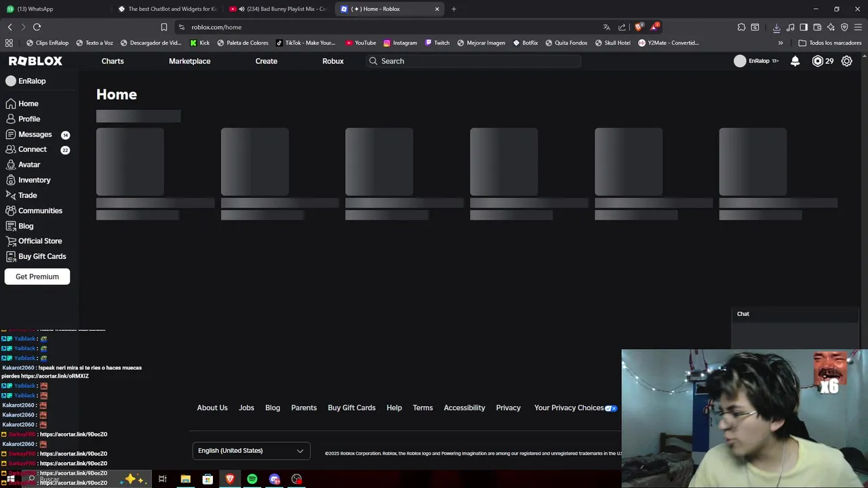Click the page translate icon in address bar
868x488 pixels.
tap(606, 27)
